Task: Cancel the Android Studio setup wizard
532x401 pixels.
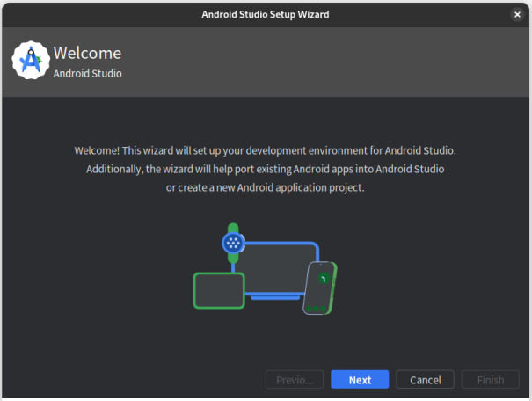Action: pyautogui.click(x=425, y=380)
